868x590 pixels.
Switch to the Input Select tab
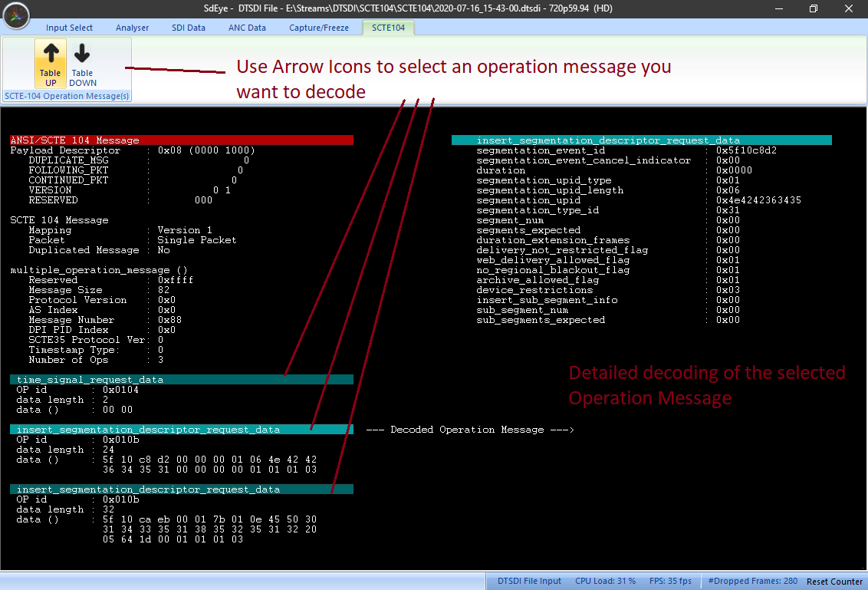tap(69, 28)
